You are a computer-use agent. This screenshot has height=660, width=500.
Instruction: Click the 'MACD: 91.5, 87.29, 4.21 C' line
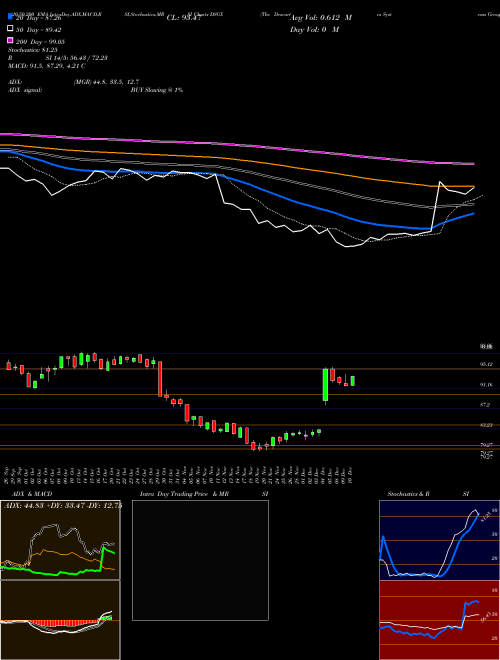point(47,66)
